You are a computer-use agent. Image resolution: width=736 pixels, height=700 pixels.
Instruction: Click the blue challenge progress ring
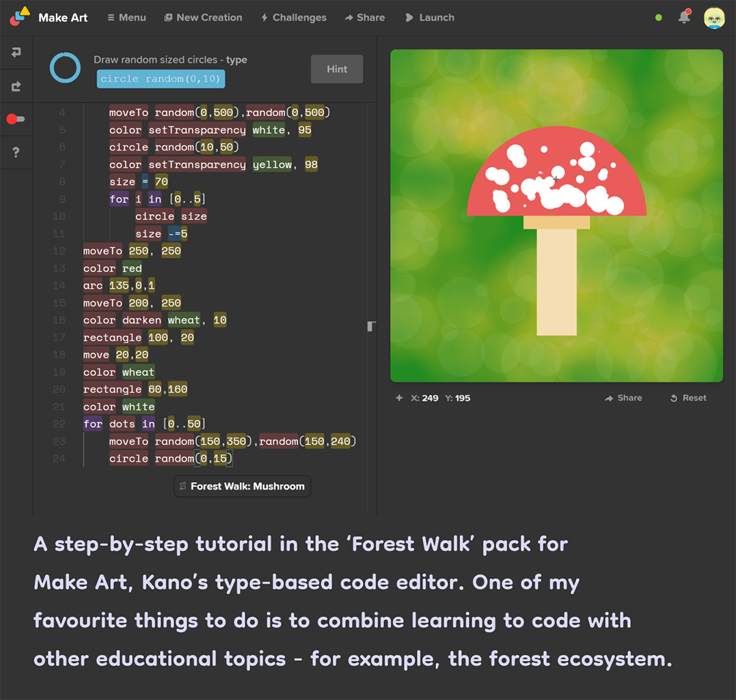pyautogui.click(x=66, y=68)
